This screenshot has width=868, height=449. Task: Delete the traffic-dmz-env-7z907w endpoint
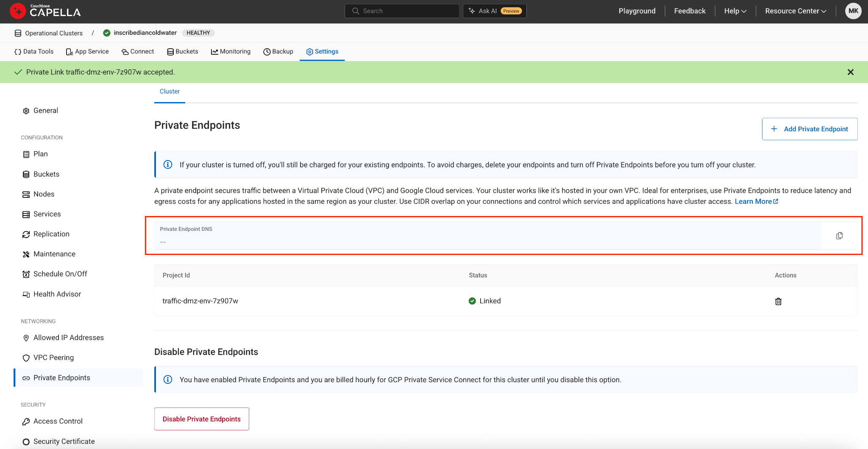pos(778,302)
